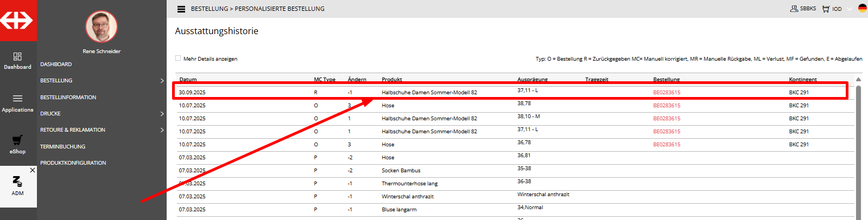
Task: Open PRODUKTKONFIGURATION menu item
Action: click(x=73, y=163)
